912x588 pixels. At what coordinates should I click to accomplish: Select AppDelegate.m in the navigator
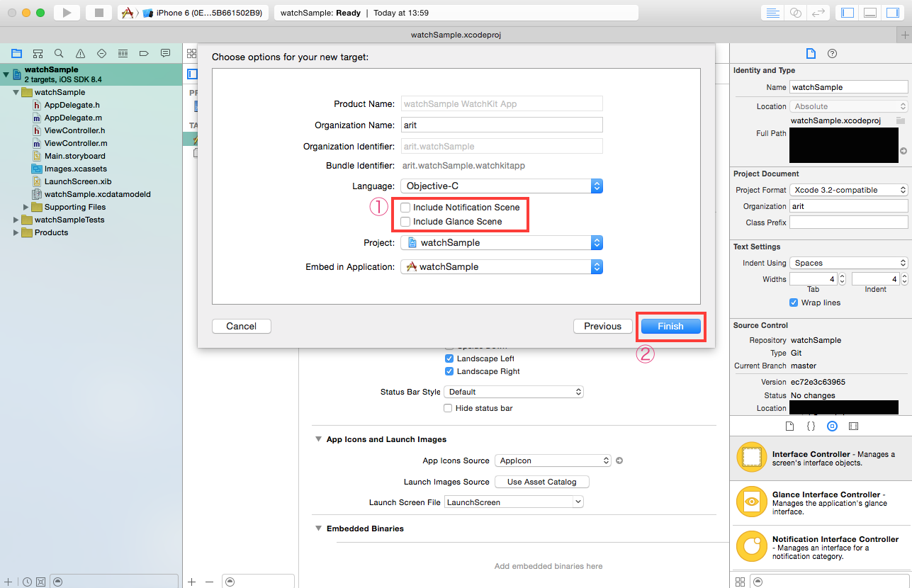click(73, 118)
